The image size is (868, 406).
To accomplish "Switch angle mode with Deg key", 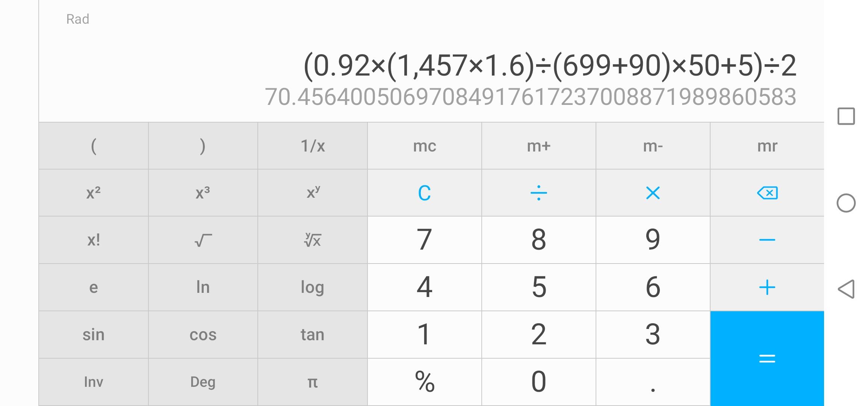I will tap(203, 382).
